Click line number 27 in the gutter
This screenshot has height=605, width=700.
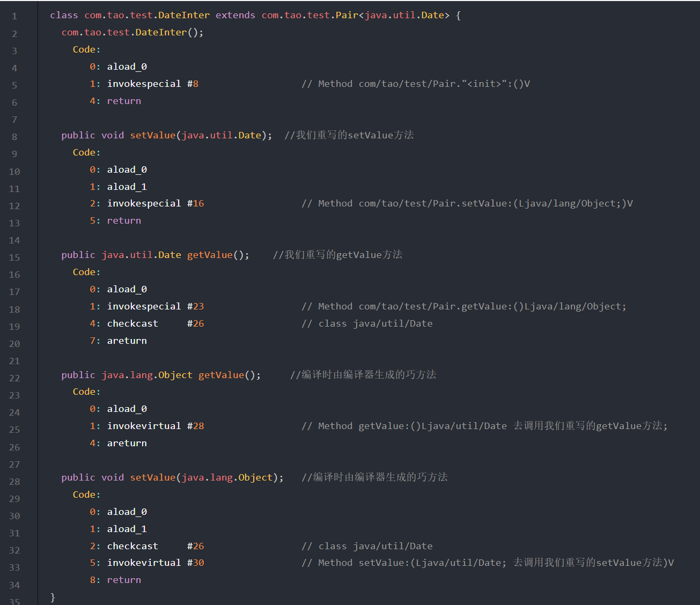click(x=14, y=464)
